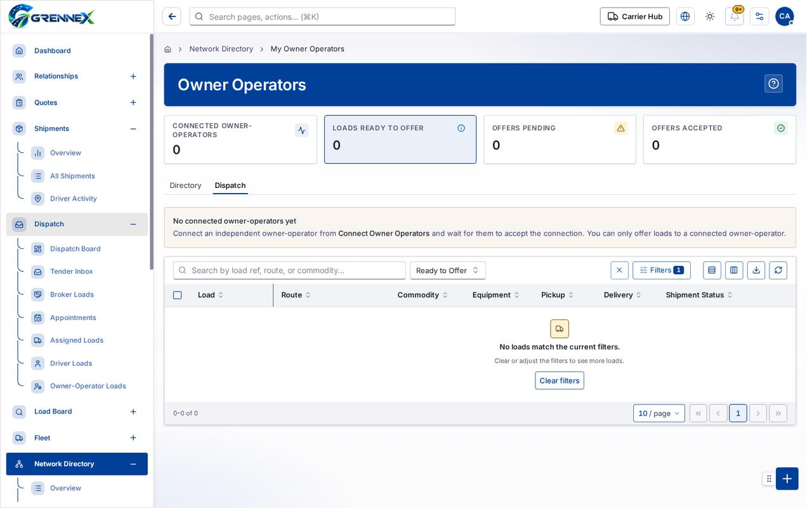
Task: Open Owner-Operator Loads in sidebar
Action: (88, 386)
